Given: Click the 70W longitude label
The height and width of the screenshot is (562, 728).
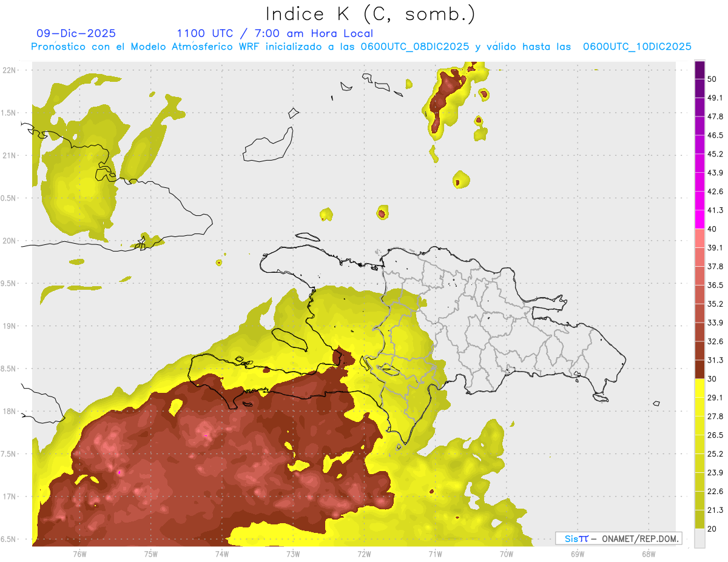Looking at the screenshot, I should tap(507, 554).
